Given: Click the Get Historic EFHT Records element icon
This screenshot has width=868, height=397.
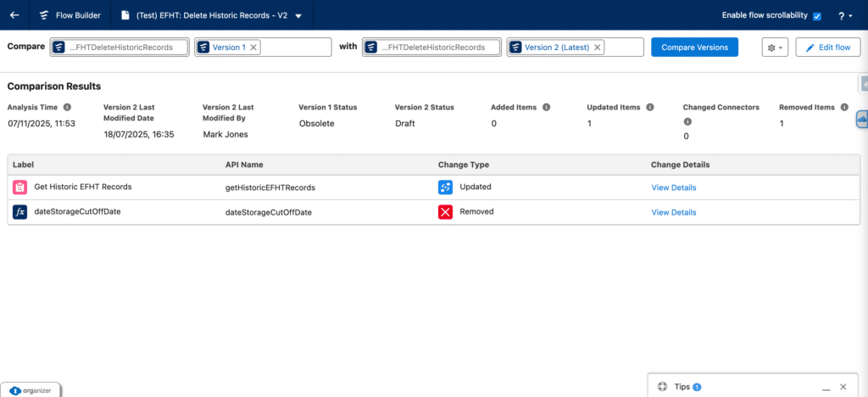Looking at the screenshot, I should [20, 187].
